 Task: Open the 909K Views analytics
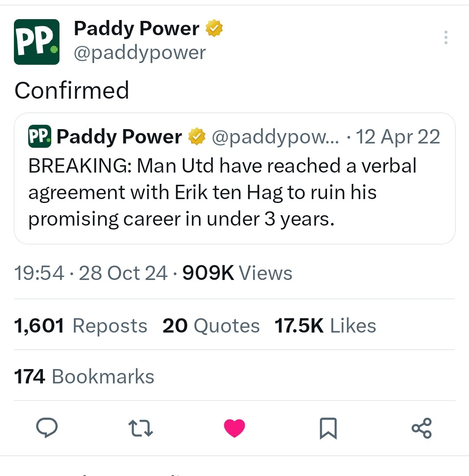tap(237, 273)
